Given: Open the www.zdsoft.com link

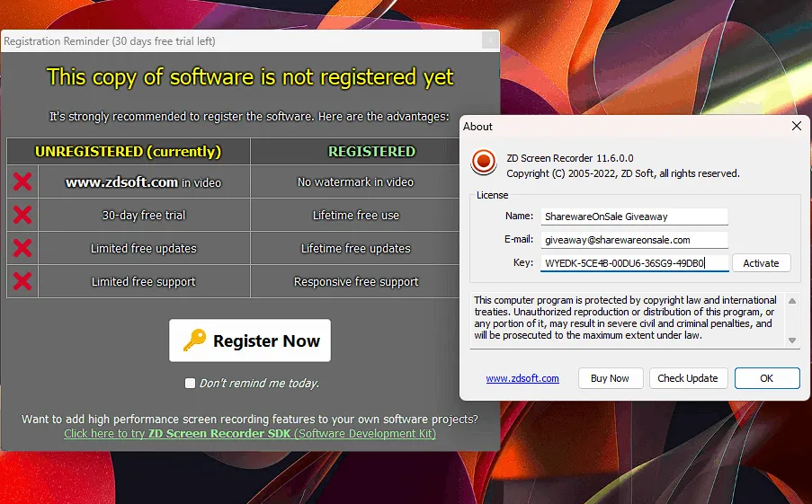Looking at the screenshot, I should point(522,378).
